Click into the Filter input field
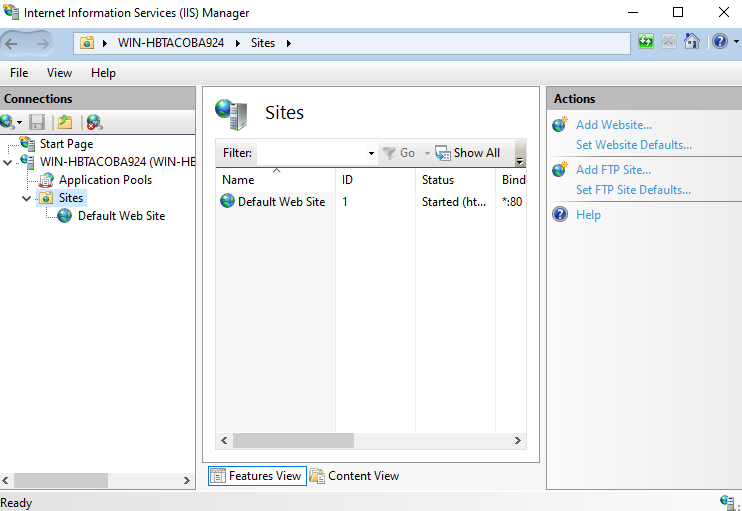The image size is (742, 511). coord(311,153)
